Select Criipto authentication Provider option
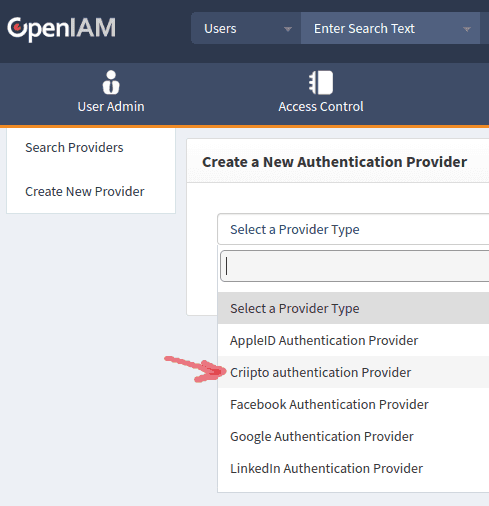 353,372
